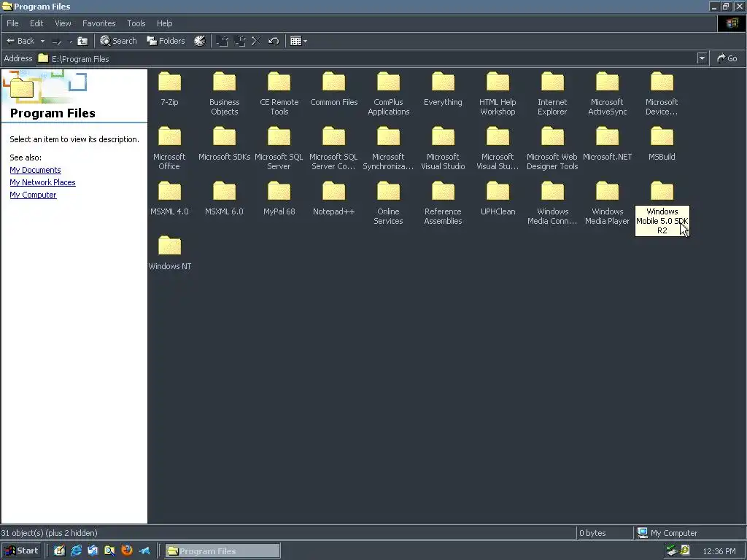Select the Everything folder

(x=443, y=88)
